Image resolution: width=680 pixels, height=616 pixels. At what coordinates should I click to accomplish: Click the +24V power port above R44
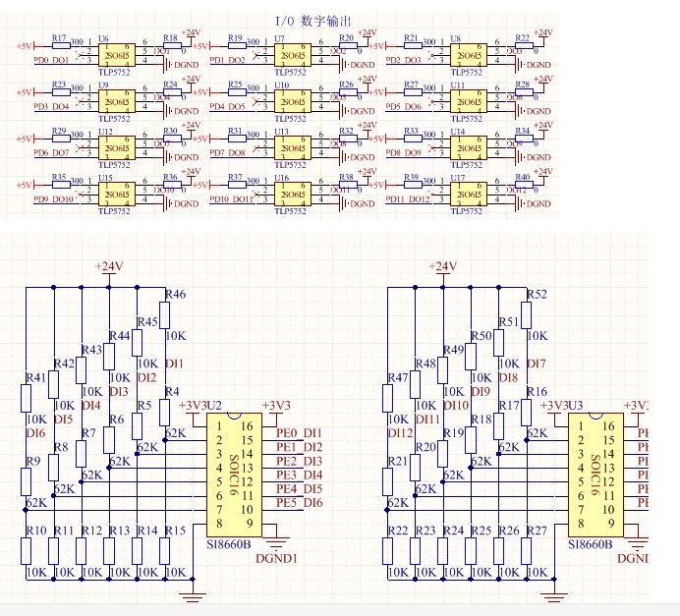click(x=108, y=267)
